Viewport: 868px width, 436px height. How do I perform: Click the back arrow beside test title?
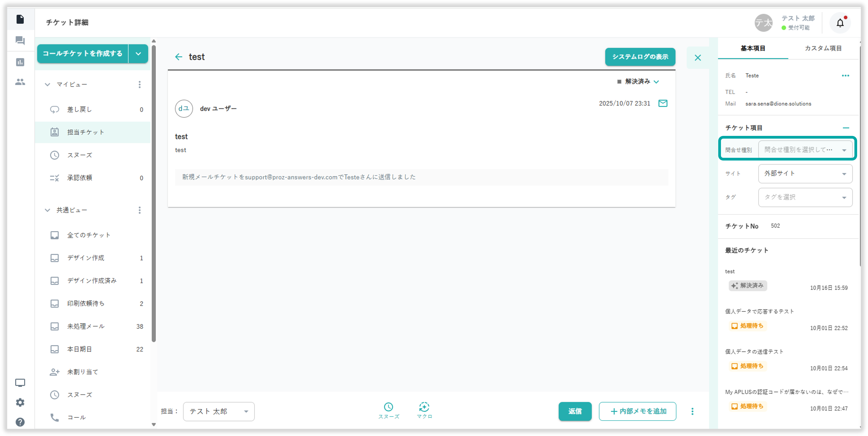(179, 57)
